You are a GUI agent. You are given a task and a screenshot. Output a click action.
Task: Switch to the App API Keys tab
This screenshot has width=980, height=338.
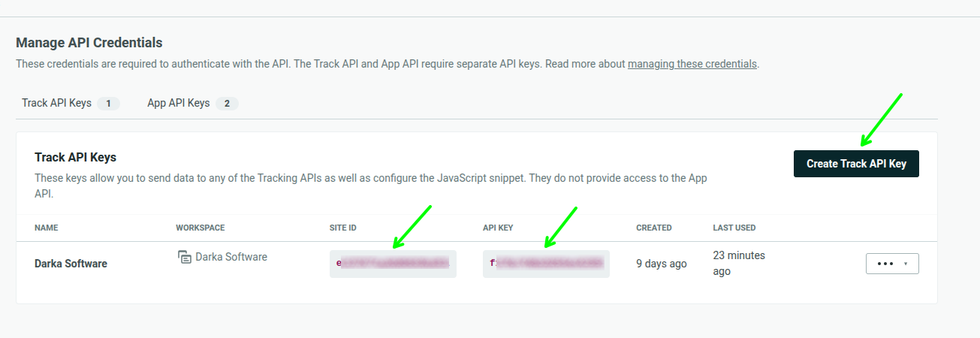tap(178, 103)
